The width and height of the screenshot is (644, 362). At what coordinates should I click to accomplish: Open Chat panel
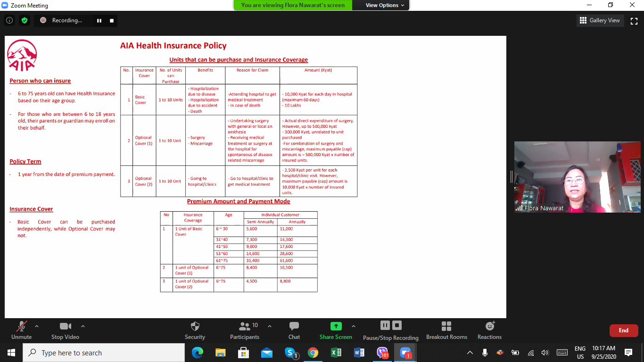click(294, 330)
